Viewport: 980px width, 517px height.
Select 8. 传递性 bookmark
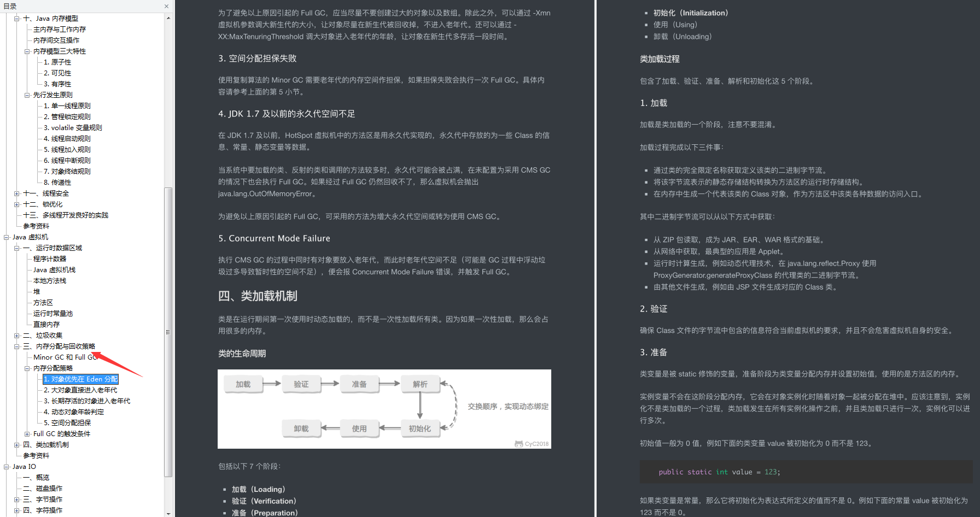57,183
